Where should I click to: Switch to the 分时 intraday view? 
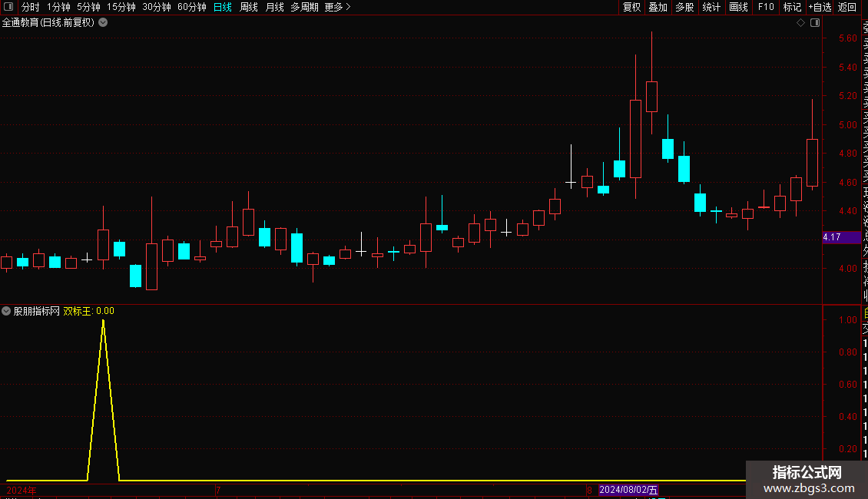(x=31, y=7)
